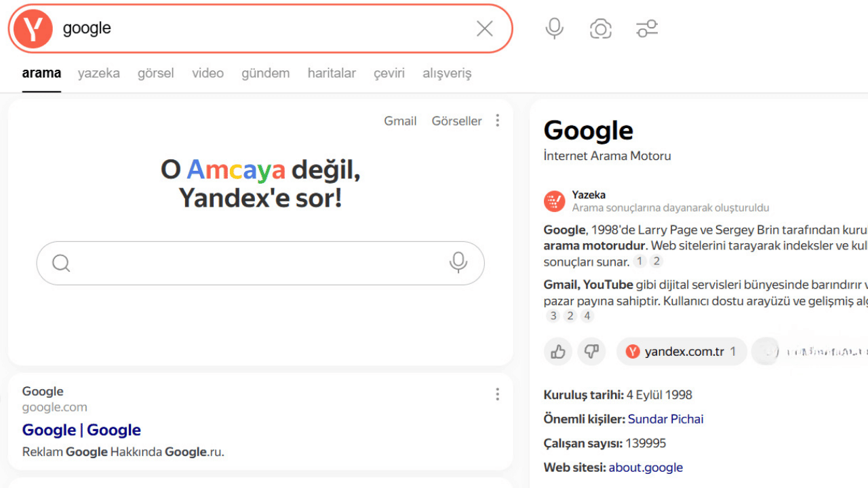Click the Yazeka label text
868x488 pixels.
(589, 195)
